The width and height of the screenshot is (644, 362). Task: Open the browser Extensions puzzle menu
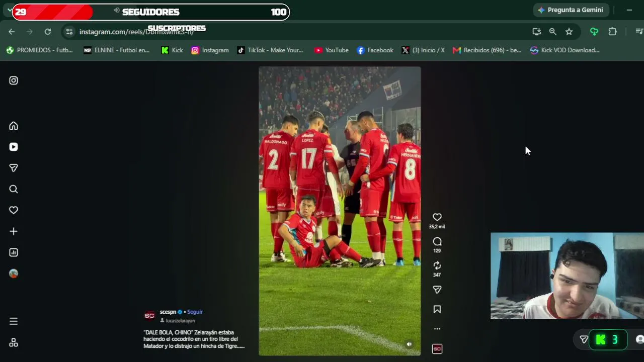(x=612, y=32)
